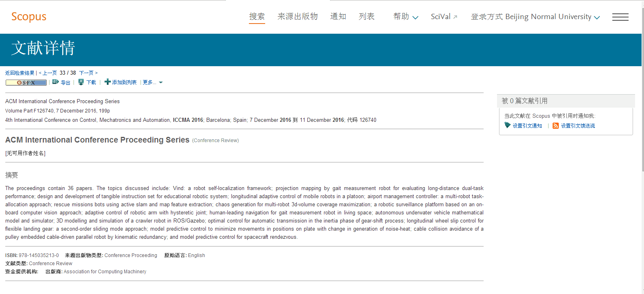The image size is (644, 294).
Task: Click the (Conference Review) label beside title
Action: [x=216, y=141]
